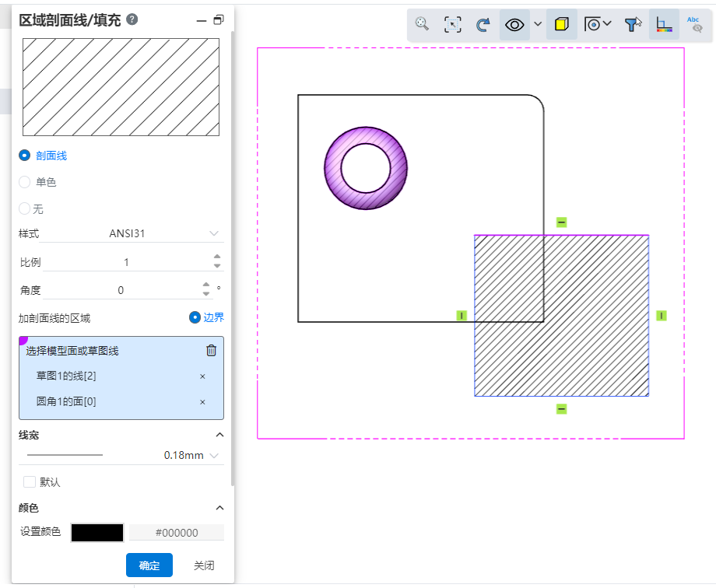Image resolution: width=716 pixels, height=588 pixels.
Task: Click the blue rotate view arrow icon
Action: (483, 24)
